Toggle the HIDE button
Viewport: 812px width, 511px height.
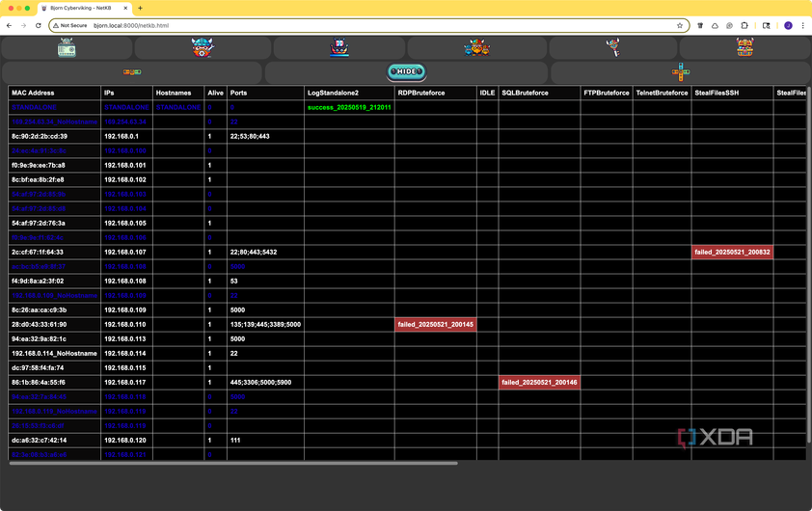click(407, 71)
